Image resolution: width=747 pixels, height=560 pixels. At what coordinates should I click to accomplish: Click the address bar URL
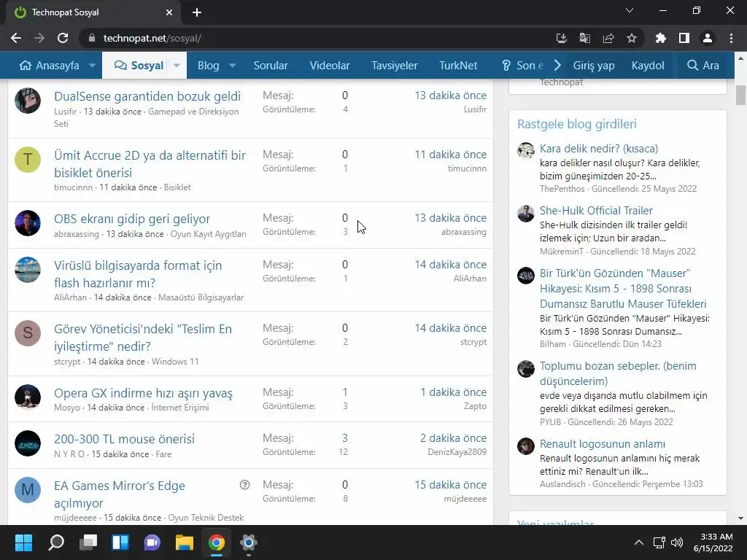(152, 38)
